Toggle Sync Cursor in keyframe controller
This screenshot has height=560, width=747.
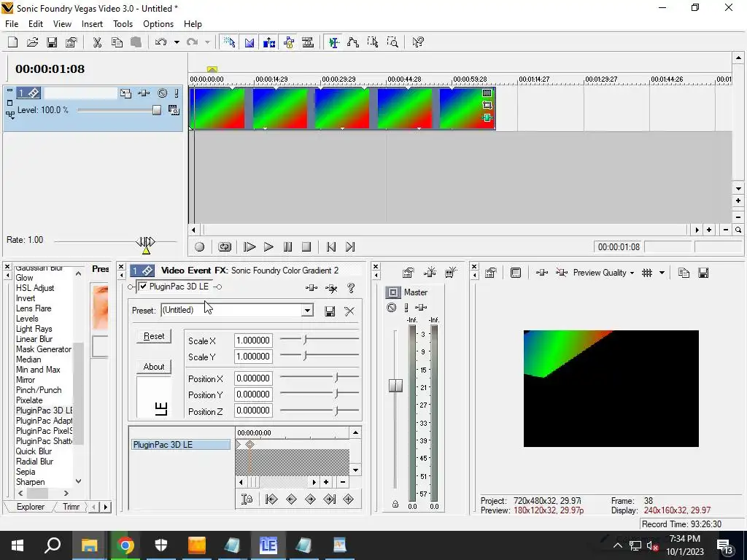[x=247, y=499]
